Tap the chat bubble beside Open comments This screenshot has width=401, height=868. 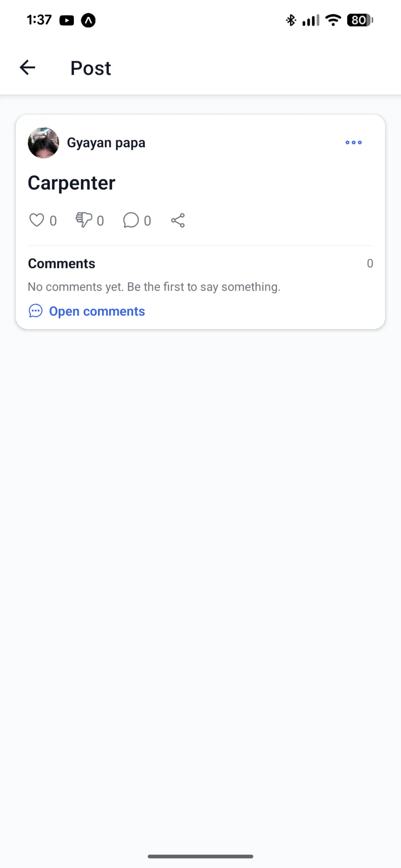[x=35, y=311]
